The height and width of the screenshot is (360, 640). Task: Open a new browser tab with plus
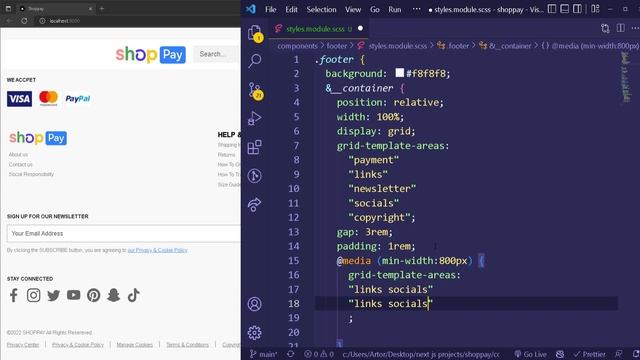(102, 9)
